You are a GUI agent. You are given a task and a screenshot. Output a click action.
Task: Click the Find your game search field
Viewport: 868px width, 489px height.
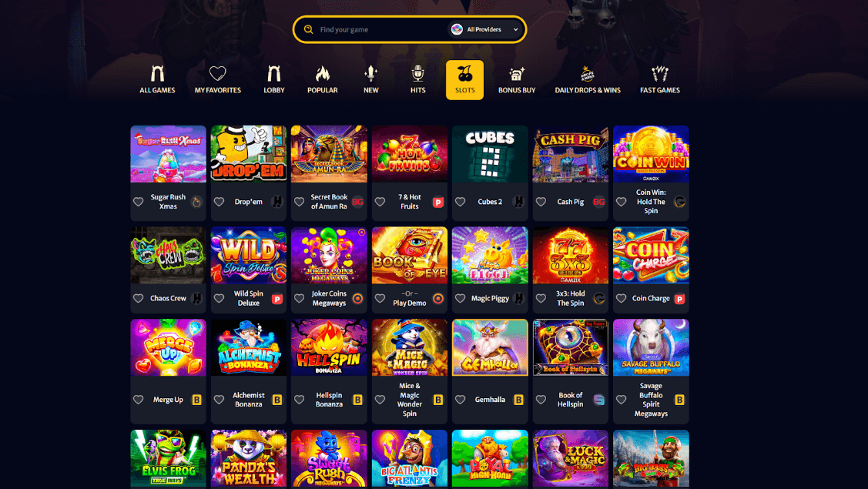coord(380,29)
